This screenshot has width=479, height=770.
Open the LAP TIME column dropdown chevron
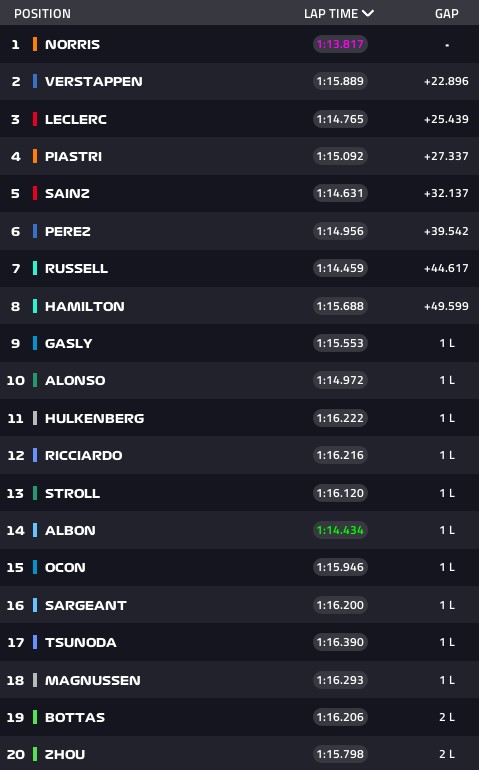pyautogui.click(x=368, y=14)
